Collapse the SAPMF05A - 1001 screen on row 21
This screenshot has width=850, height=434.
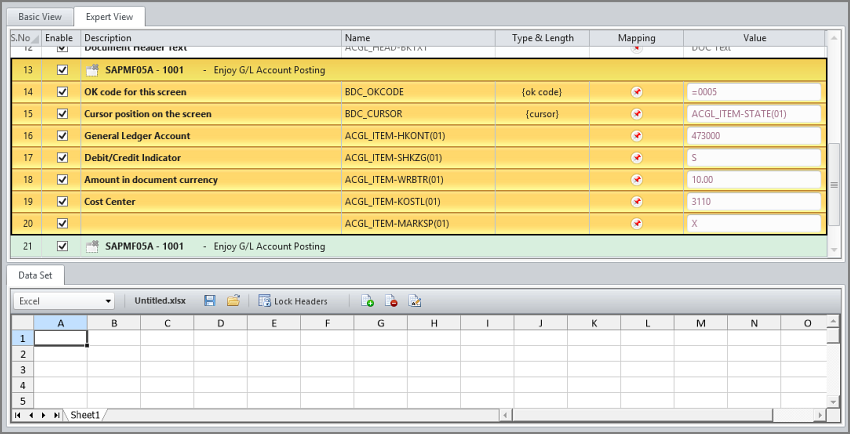click(92, 246)
